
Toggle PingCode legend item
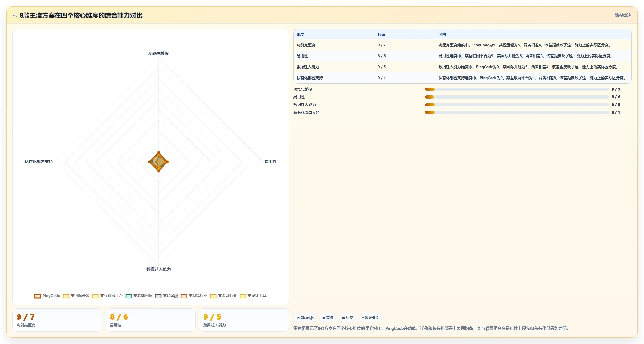tap(47, 296)
